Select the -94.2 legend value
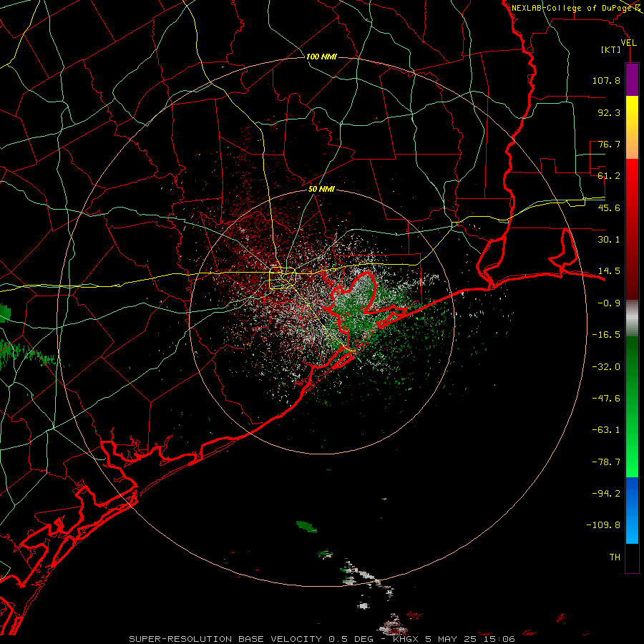This screenshot has width=644, height=644. point(606,494)
